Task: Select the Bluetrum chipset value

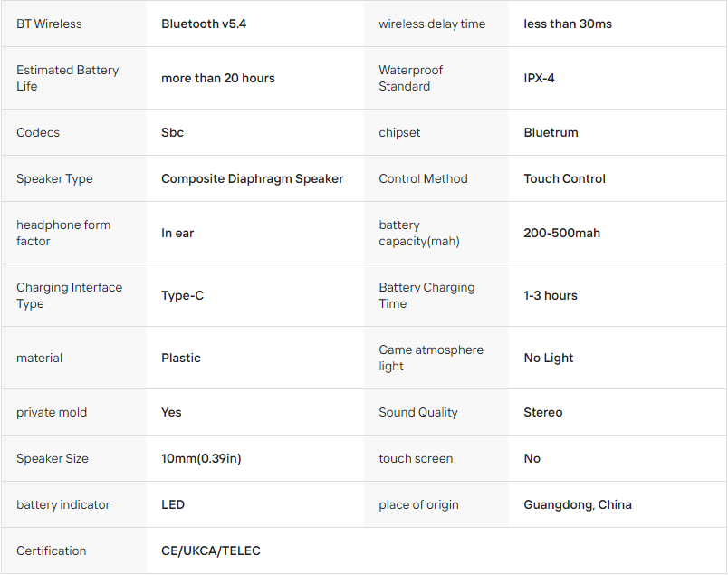Action: (x=551, y=132)
